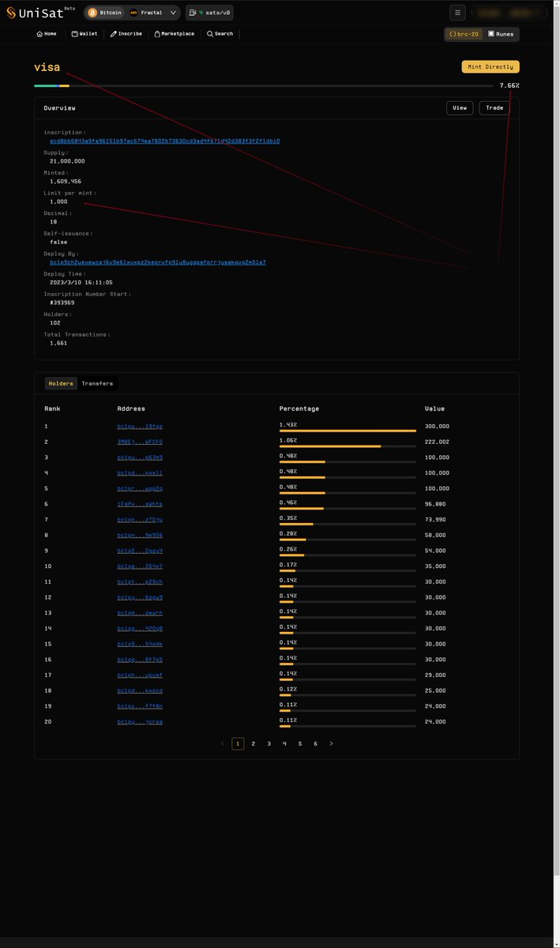The image size is (560, 948).
Task: Open rank 2 holder address link
Action: (140, 442)
